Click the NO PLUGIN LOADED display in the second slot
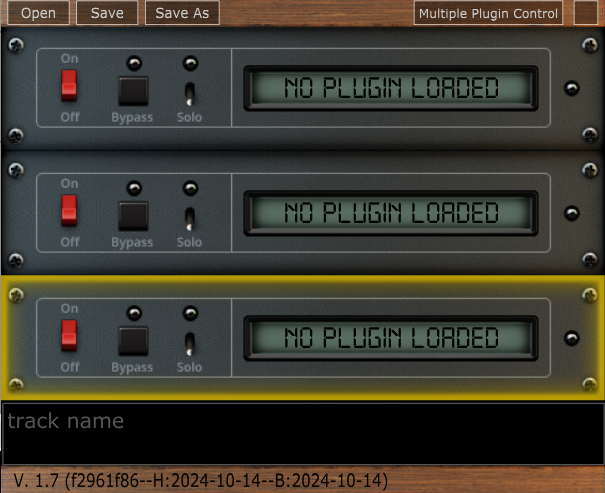The image size is (605, 493). pos(391,213)
